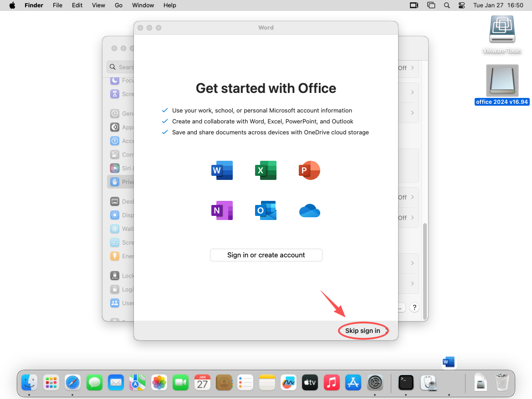
Task: Click the Word icon above the Dock
Action: 449,362
